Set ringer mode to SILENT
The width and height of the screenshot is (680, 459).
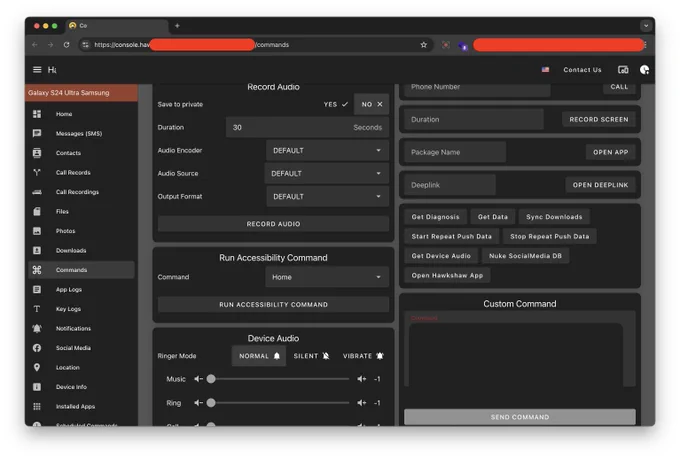pyautogui.click(x=311, y=356)
